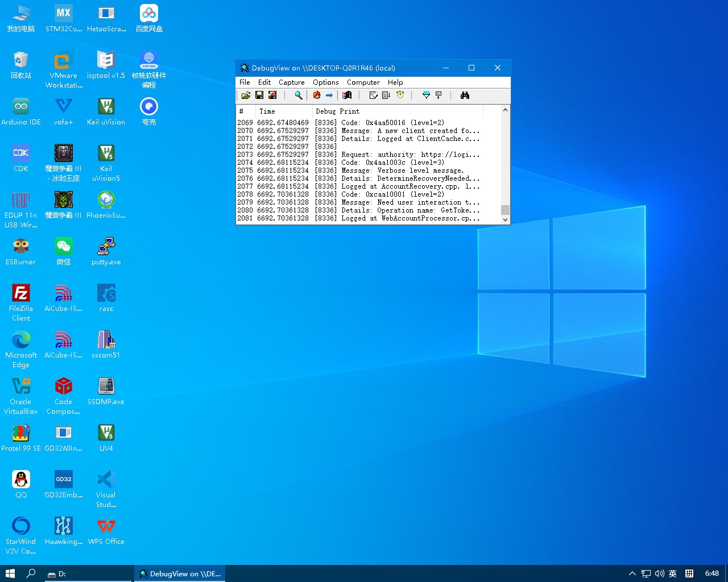This screenshot has width=728, height=582.
Task: Click the log scrollbar down arrow
Action: pyautogui.click(x=505, y=219)
